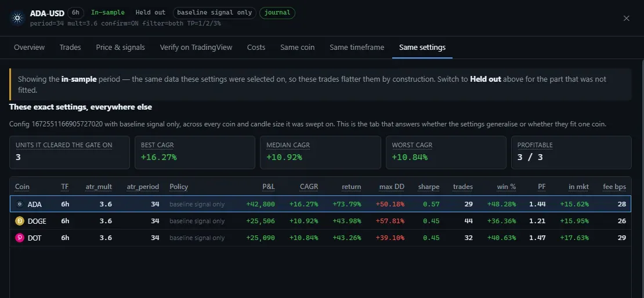Viewport: 644px width, 298px height.
Task: Click the WORST CAGR +10.84% card
Action: pyautogui.click(x=446, y=152)
